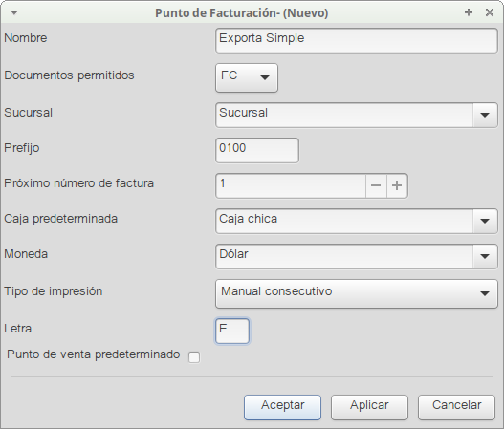The height and width of the screenshot is (429, 504).
Task: Click the Caja chica text in combo box
Action: click(248, 219)
